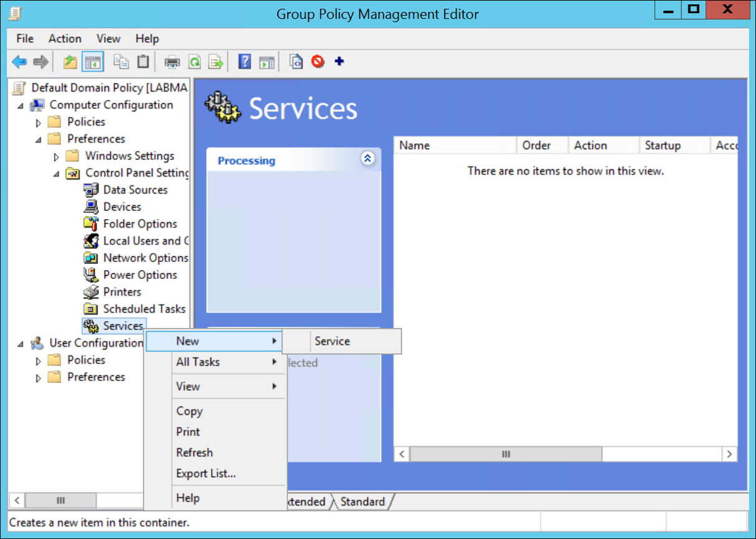Click the Back arrow in the toolbar
The height and width of the screenshot is (539, 756).
(19, 62)
